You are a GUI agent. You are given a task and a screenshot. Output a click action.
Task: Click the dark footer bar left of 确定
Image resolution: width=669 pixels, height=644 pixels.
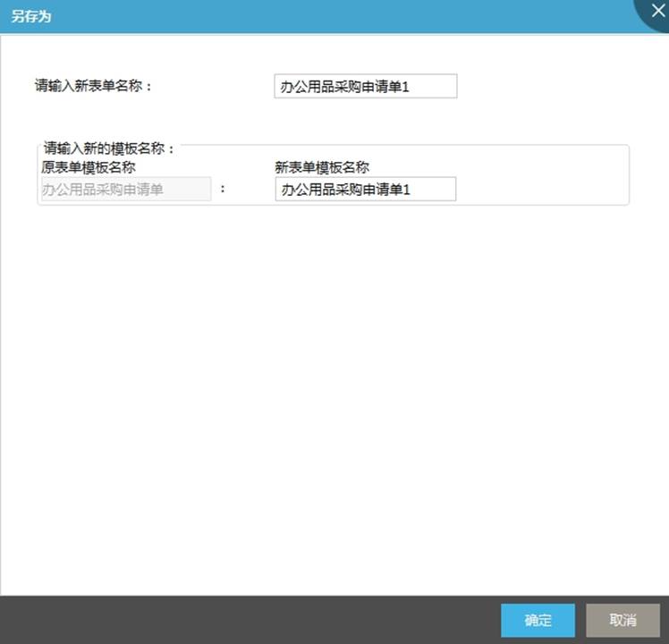250,620
